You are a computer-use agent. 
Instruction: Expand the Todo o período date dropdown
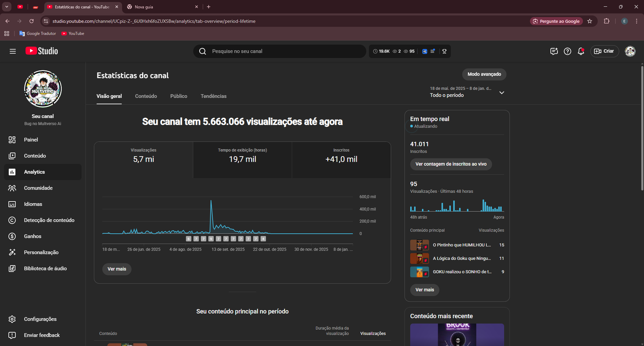pos(502,93)
